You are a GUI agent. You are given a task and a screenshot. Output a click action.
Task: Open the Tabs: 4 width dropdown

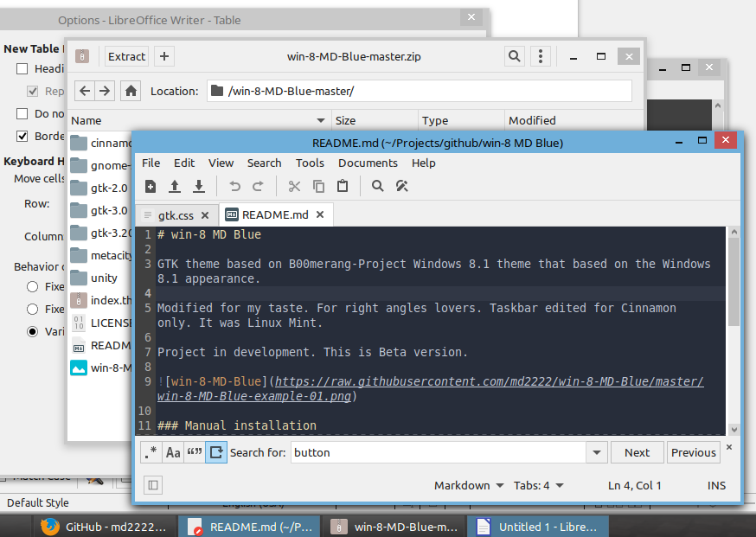point(539,485)
